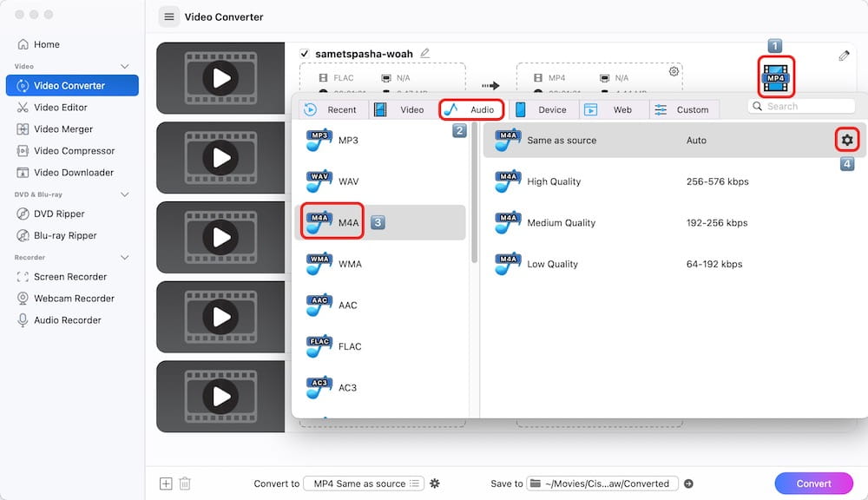Image resolution: width=868 pixels, height=500 pixels.
Task: Open output settings gear in MP4 box
Action: click(x=674, y=71)
